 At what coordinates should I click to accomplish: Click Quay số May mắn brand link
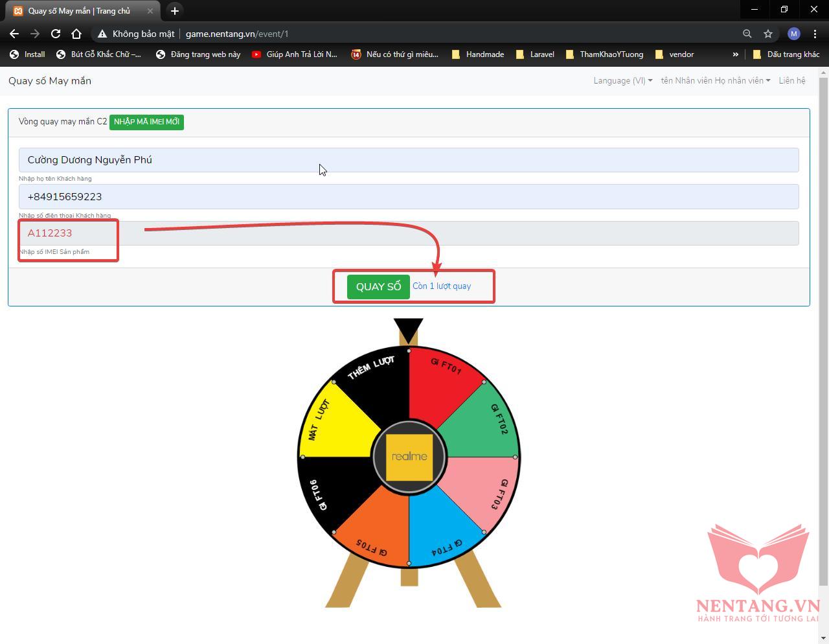(x=50, y=80)
